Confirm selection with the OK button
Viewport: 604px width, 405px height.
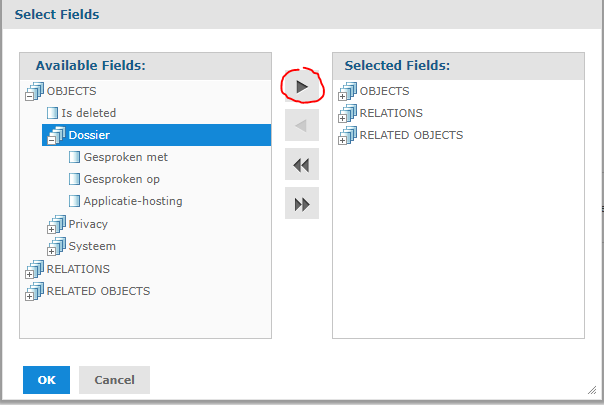coord(47,380)
